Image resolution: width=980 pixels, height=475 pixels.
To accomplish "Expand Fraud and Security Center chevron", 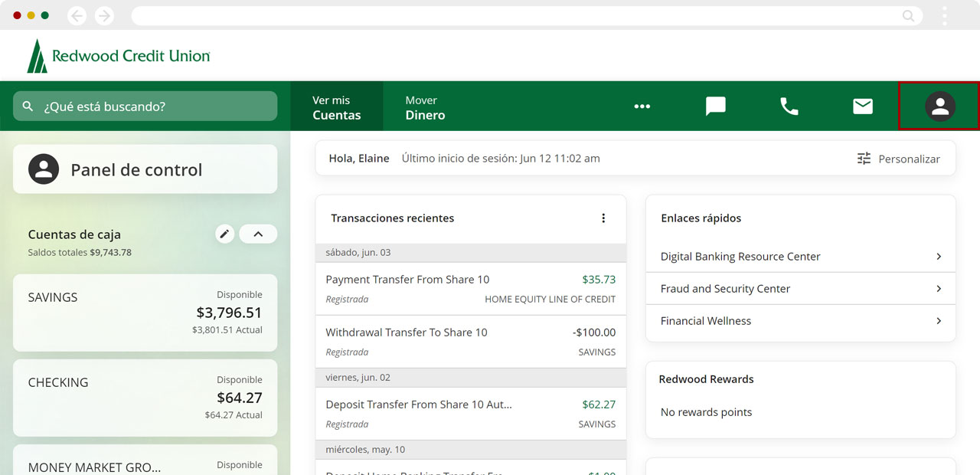I will coord(939,289).
